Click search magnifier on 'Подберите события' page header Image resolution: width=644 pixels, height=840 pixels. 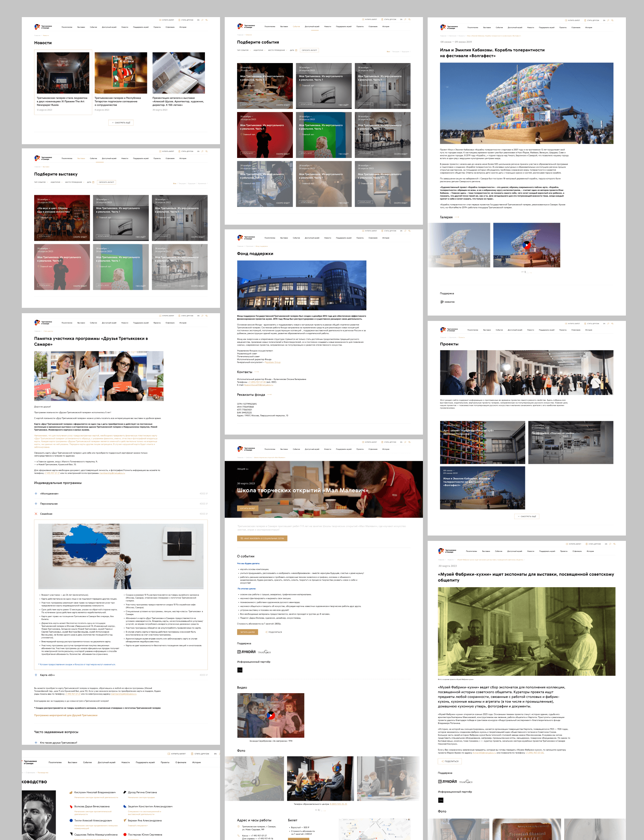405,19
